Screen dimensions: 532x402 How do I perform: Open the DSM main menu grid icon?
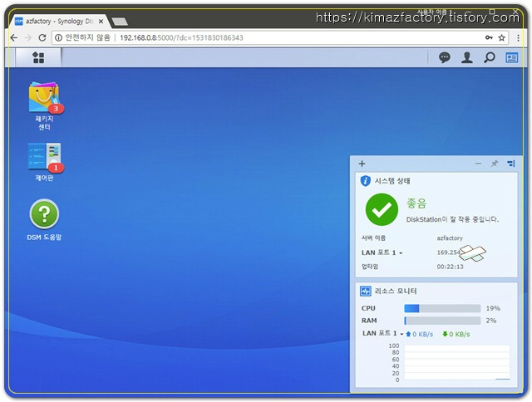[38, 57]
